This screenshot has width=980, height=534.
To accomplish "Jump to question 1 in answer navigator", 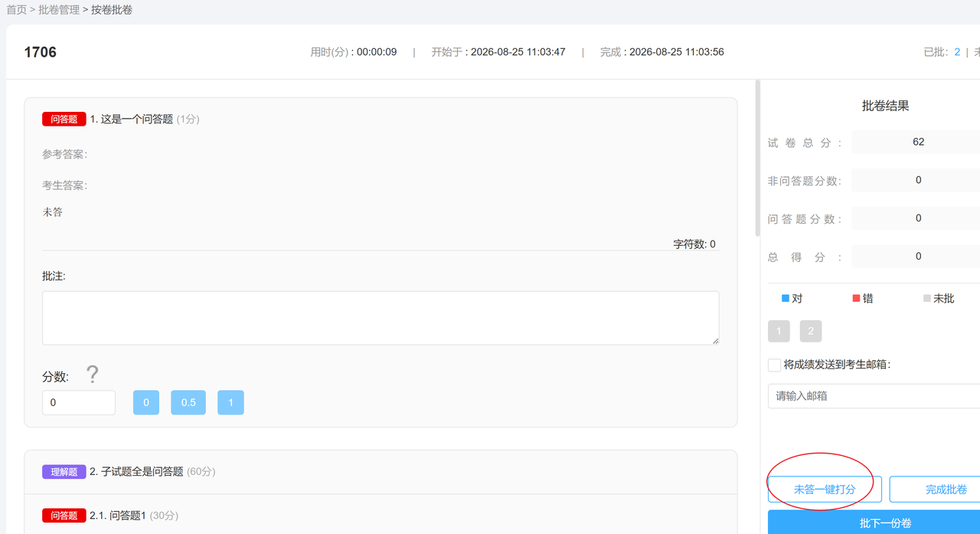I will click(x=779, y=331).
